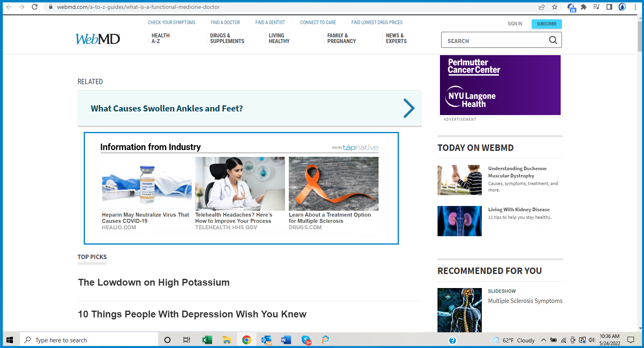This screenshot has height=348, width=644.
Task: Click Find a Doctor link
Action: tap(225, 23)
